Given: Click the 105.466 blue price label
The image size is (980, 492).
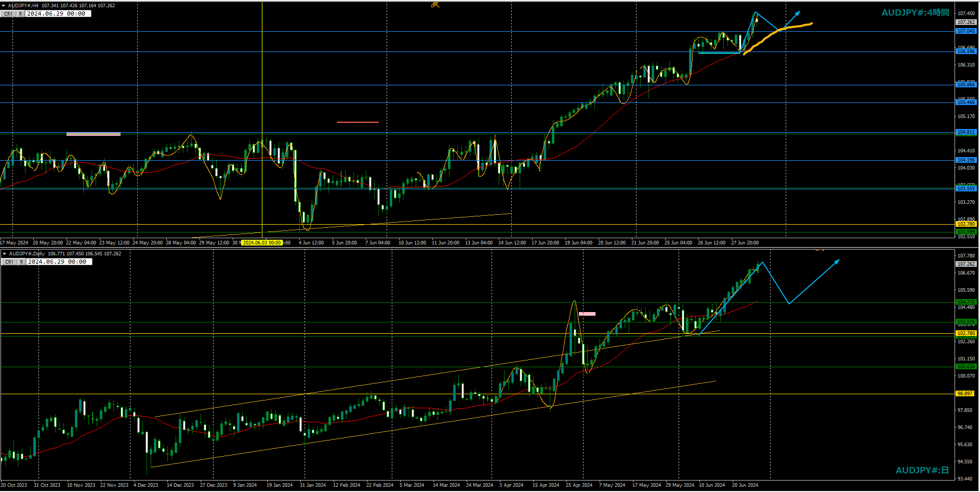Looking at the screenshot, I should 966,102.
